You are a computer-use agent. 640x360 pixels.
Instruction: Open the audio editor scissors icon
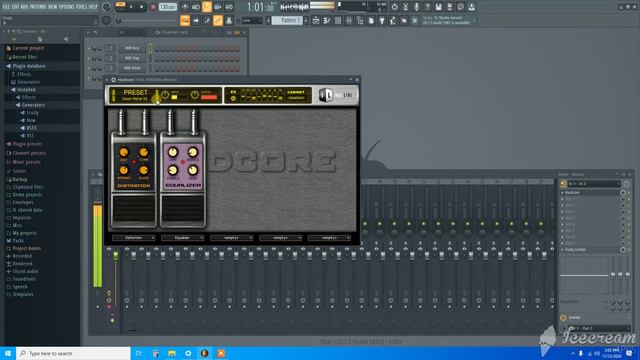(x=405, y=7)
